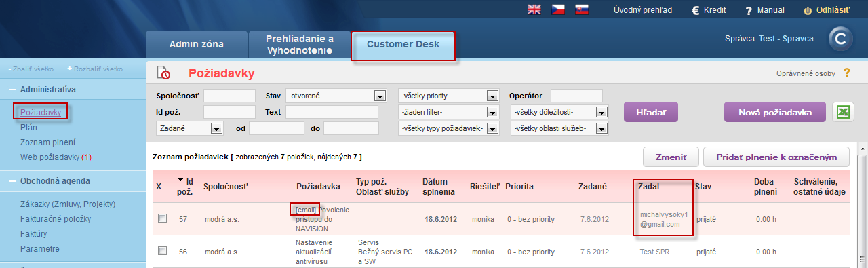Select the Czech flag language icon

coord(557,9)
